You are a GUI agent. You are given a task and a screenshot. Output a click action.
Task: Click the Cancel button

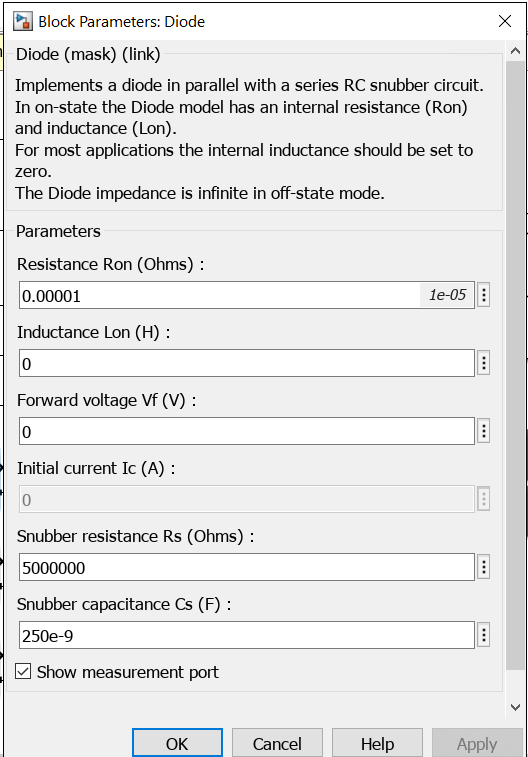point(277,743)
